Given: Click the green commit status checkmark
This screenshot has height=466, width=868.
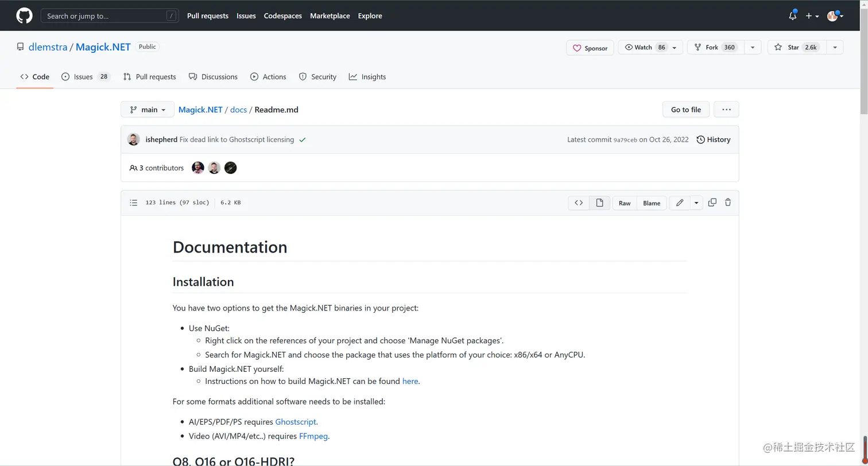Looking at the screenshot, I should click(x=303, y=139).
